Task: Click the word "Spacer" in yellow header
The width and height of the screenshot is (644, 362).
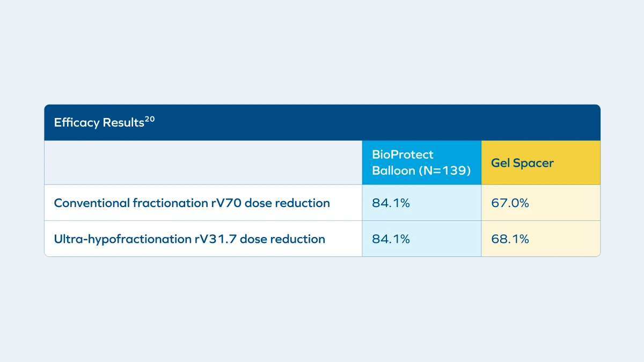Action: pyautogui.click(x=533, y=162)
